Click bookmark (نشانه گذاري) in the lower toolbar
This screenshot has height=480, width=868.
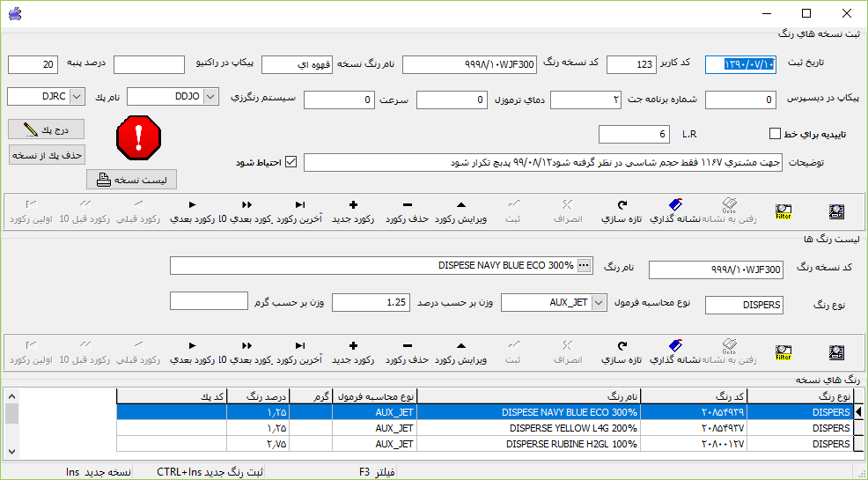pyautogui.click(x=675, y=352)
